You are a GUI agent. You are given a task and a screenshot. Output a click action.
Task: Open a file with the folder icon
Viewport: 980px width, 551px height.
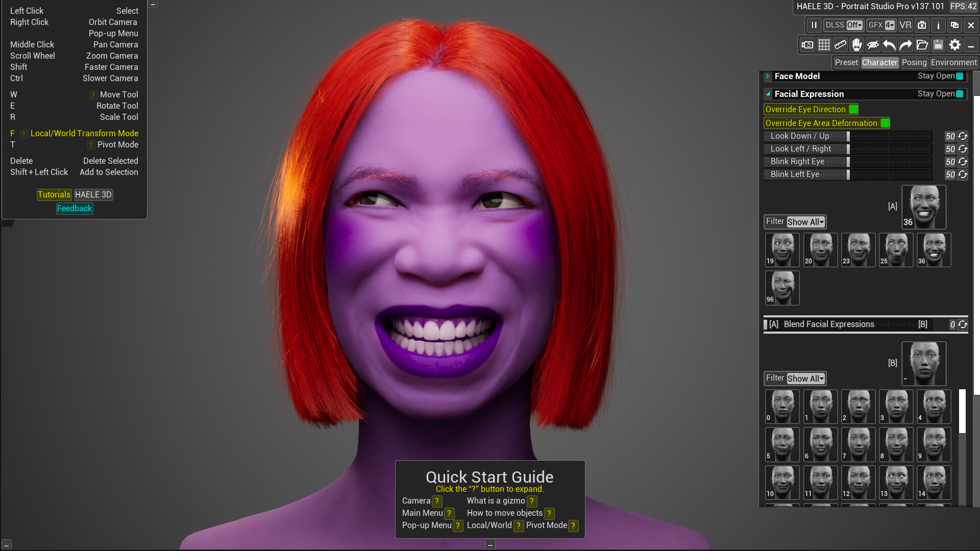pos(922,45)
